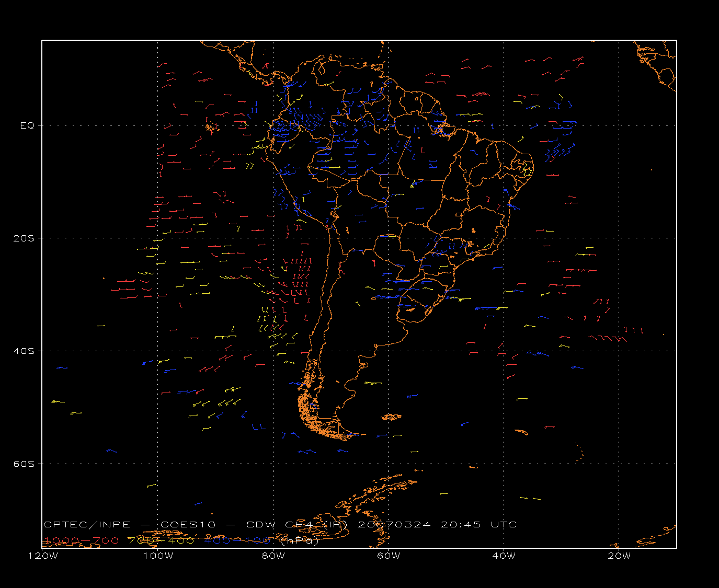
Task: Click the GOES10 satellite name in caption
Action: coord(188,524)
